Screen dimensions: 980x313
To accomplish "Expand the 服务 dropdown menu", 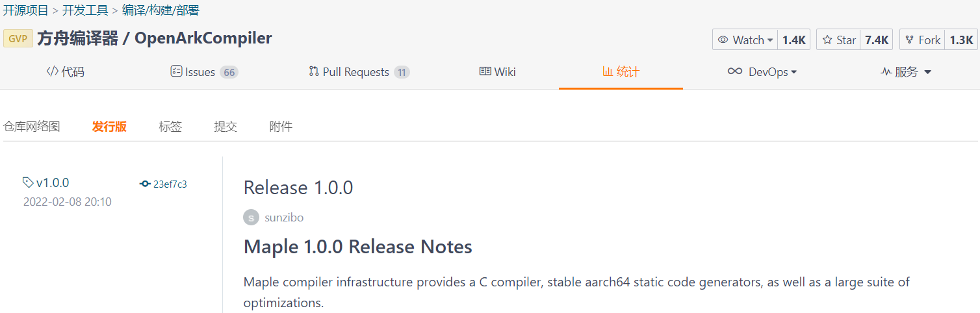I will (927, 72).
